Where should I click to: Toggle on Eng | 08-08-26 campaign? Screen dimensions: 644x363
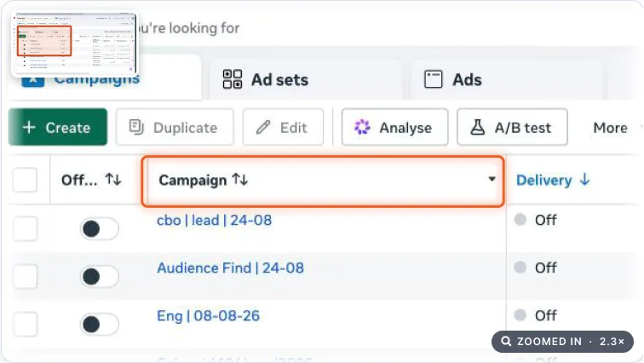coord(100,324)
